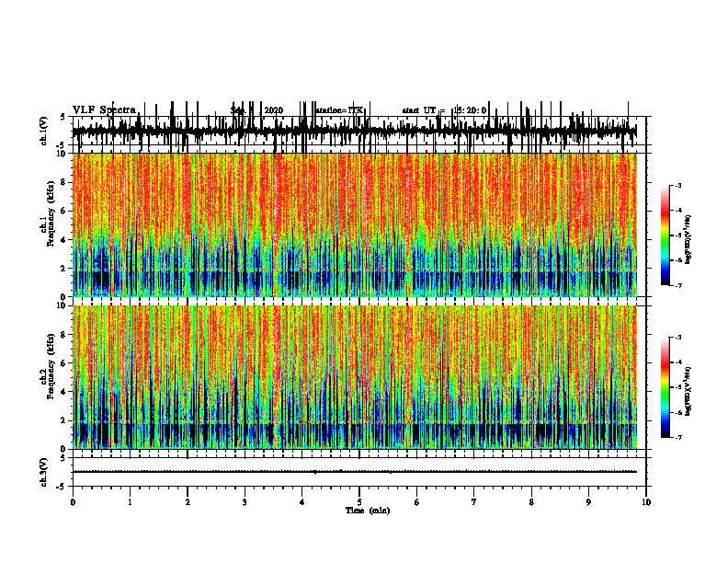Viewport: 728px width, 563px height.
Task: Click the ch.2 spectrogram color scale bar
Action: pos(665,387)
